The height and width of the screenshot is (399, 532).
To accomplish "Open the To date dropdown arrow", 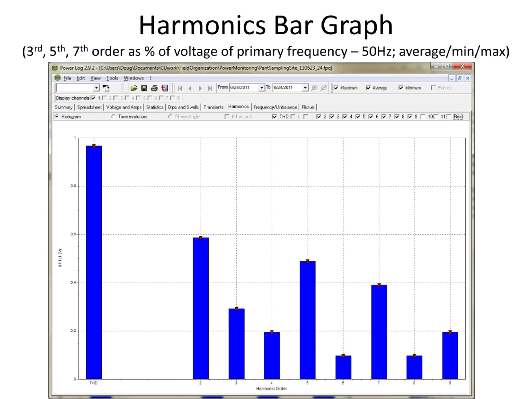I will (x=305, y=88).
